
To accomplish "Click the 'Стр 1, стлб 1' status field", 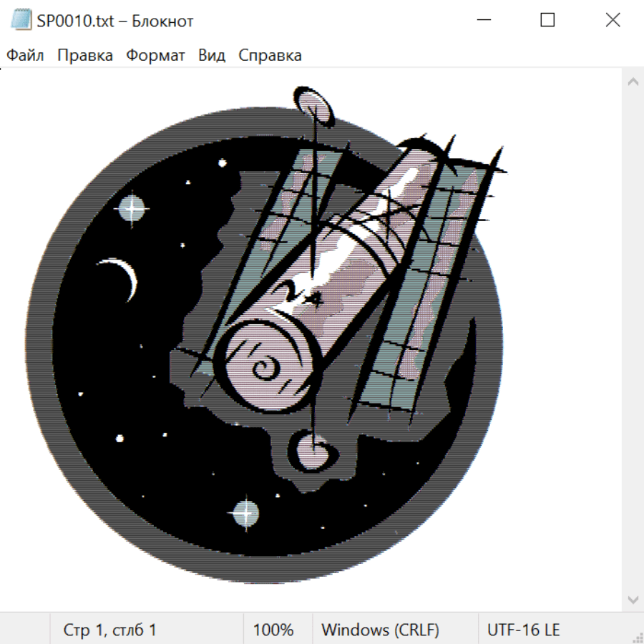I will coord(110,630).
